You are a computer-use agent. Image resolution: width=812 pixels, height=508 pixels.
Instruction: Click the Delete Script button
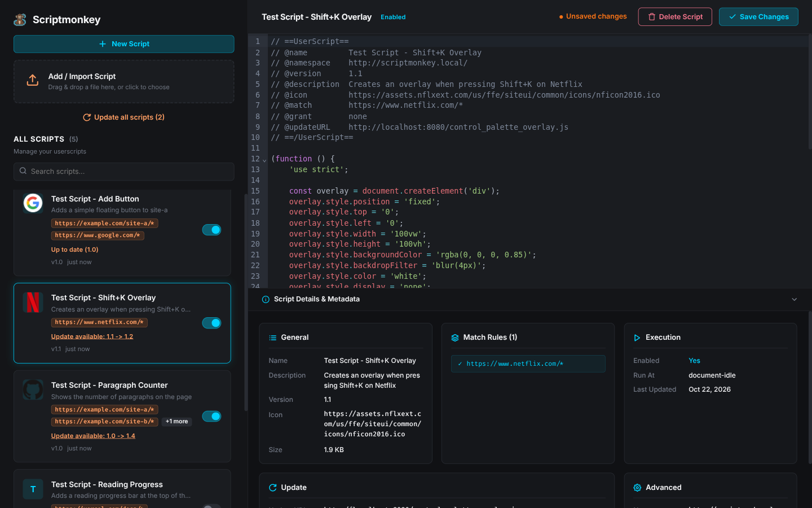(x=675, y=17)
